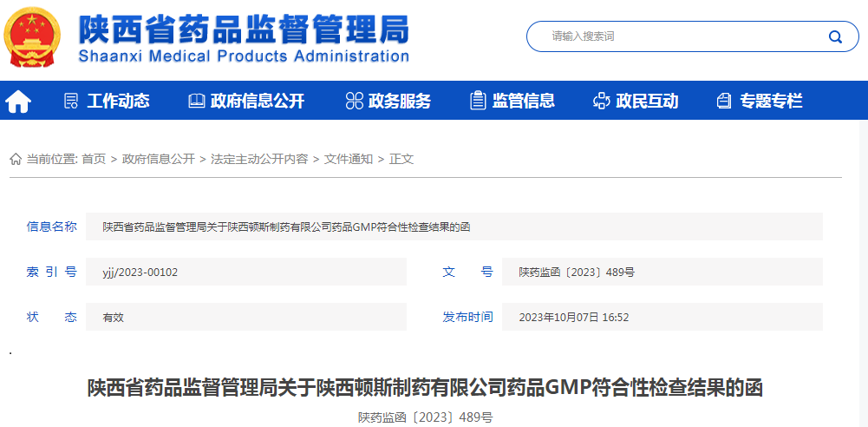Open 法定主动公开内容 breadcrumb link

point(259,159)
